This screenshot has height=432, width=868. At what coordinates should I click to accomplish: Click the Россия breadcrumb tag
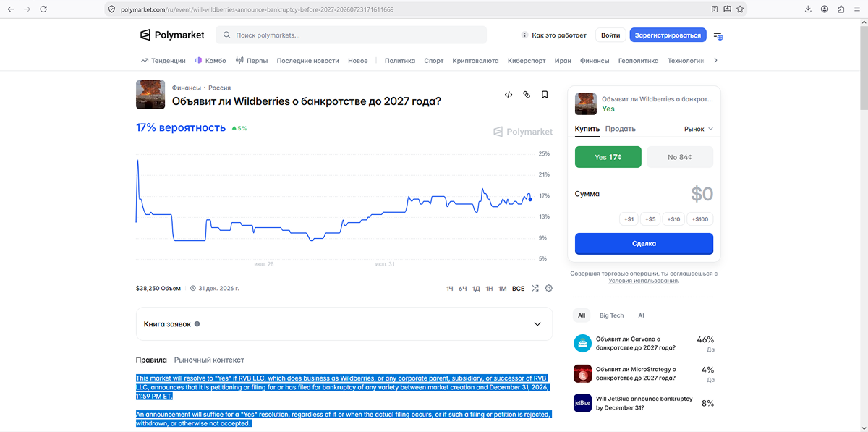[x=220, y=88]
